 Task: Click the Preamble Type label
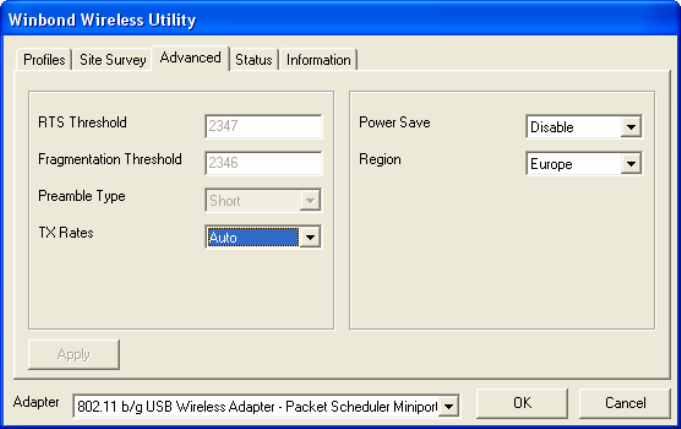point(82,196)
